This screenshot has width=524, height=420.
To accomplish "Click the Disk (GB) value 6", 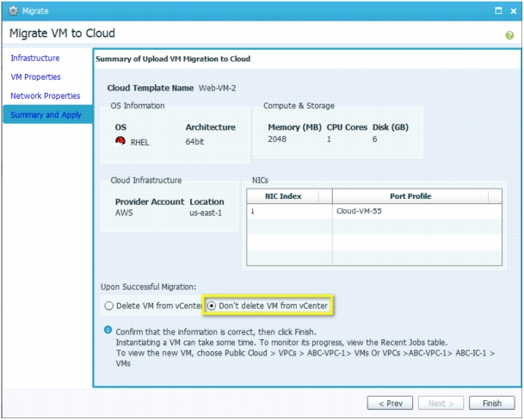I will (x=375, y=139).
